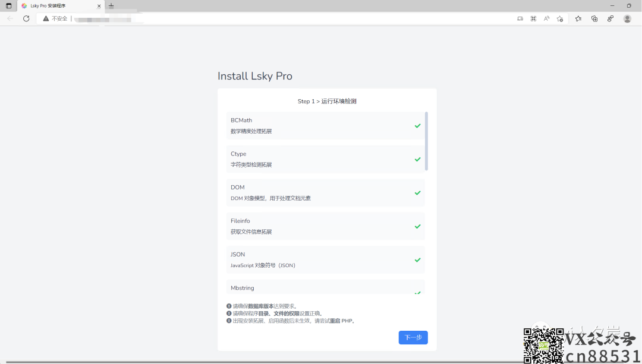Click the device icon in the address bar
The height and width of the screenshot is (364, 642).
pos(520,18)
